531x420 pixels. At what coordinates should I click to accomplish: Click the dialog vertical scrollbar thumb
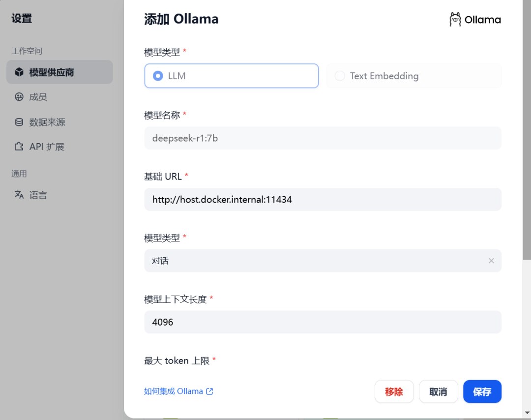527,130
